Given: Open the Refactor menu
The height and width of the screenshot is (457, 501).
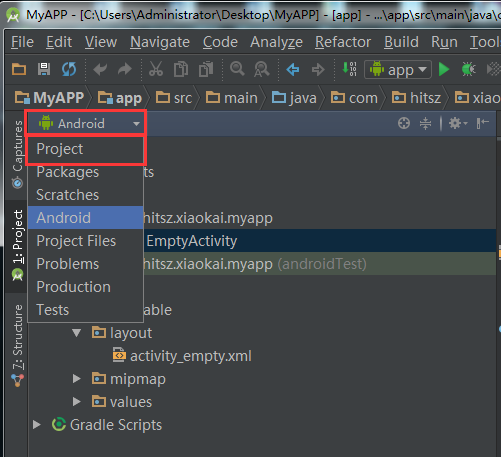Looking at the screenshot, I should (343, 42).
